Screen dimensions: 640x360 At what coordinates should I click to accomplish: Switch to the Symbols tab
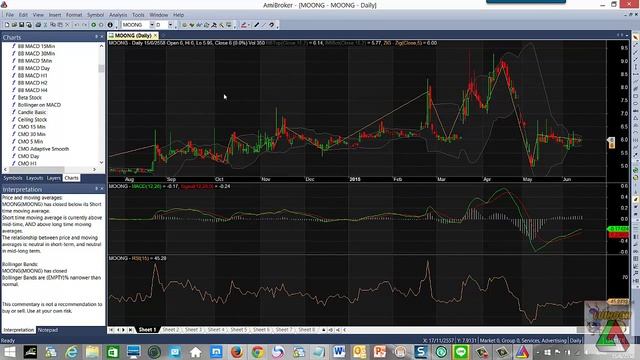click(x=13, y=178)
